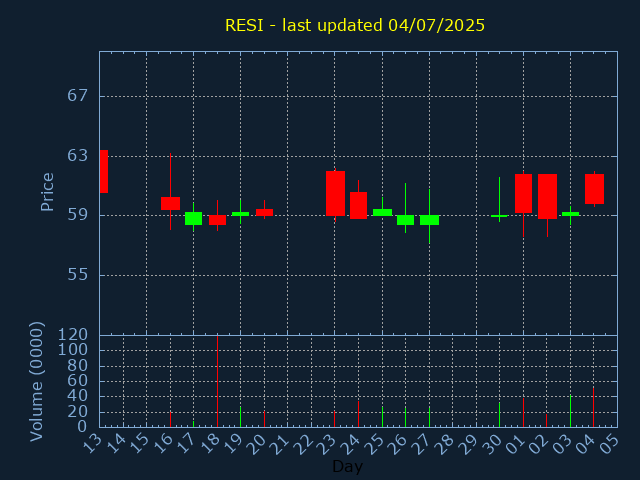Select the green candlestick for day 26
Screen dimensions: 640x480
point(405,220)
